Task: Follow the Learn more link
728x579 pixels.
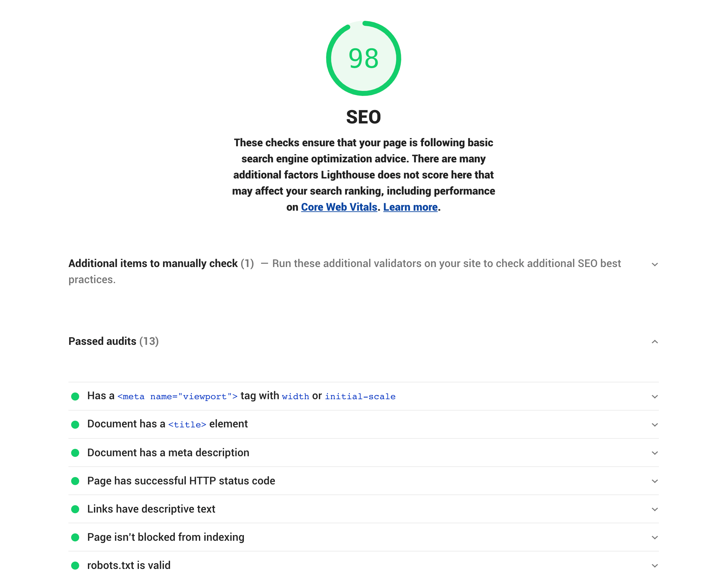Action: (x=410, y=207)
